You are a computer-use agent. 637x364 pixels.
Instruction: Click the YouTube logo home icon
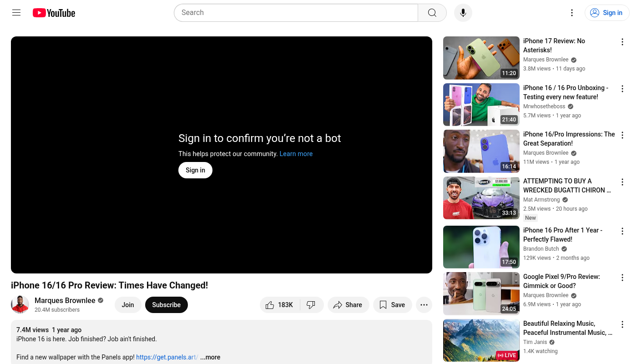(54, 13)
